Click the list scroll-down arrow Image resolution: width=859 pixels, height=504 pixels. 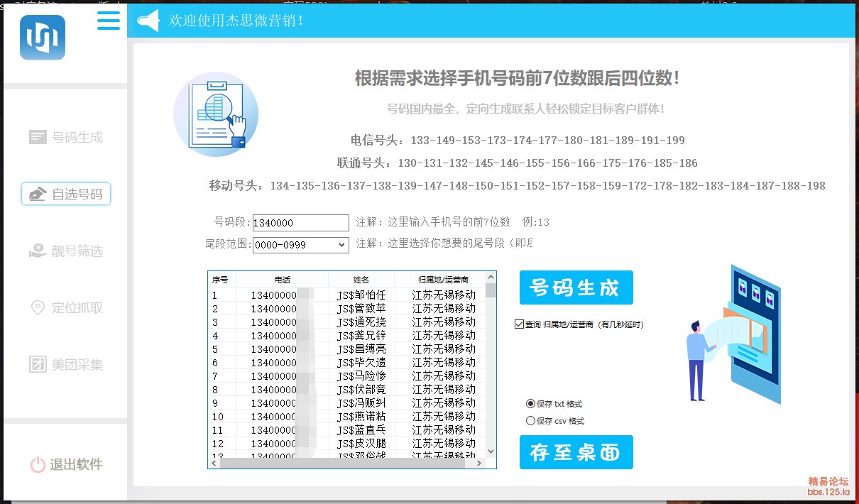click(x=491, y=451)
